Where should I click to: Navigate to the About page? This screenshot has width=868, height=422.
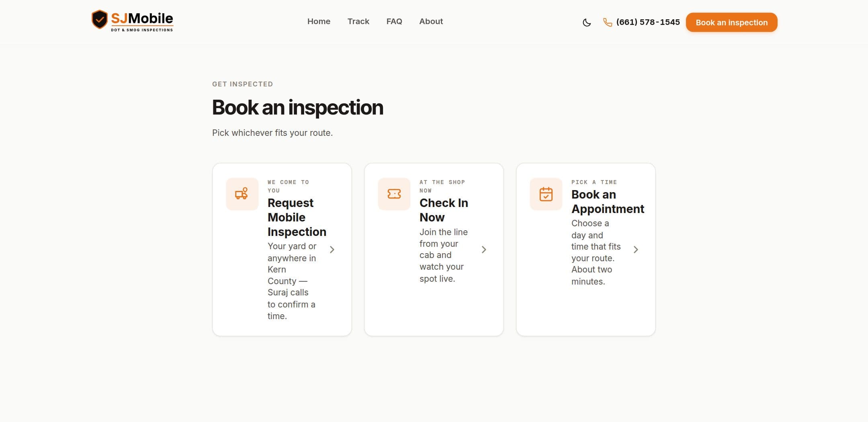pos(431,22)
